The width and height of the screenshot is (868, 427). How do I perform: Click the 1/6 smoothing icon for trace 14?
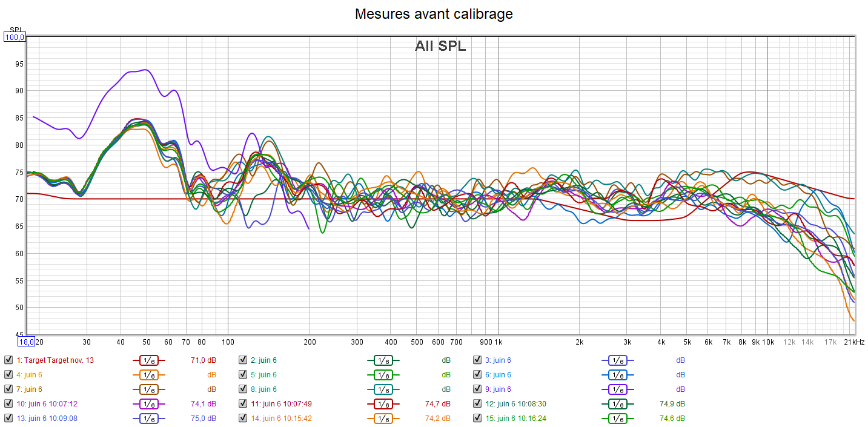coord(383,419)
